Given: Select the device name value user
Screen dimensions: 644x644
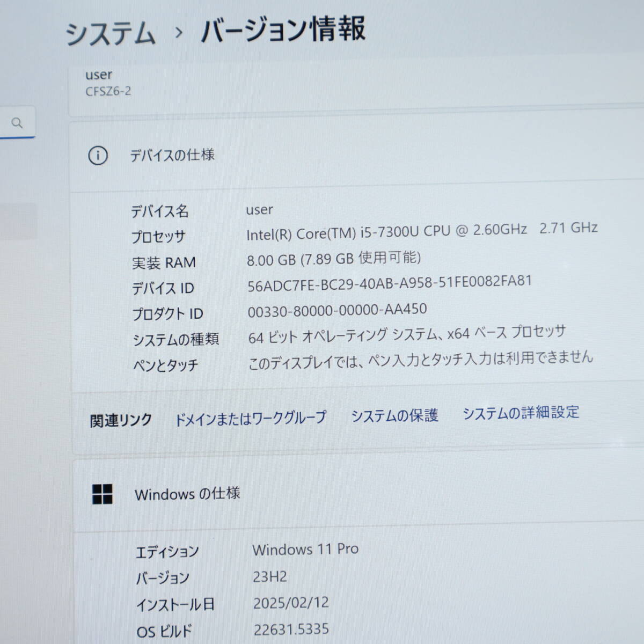Looking at the screenshot, I should point(259,210).
